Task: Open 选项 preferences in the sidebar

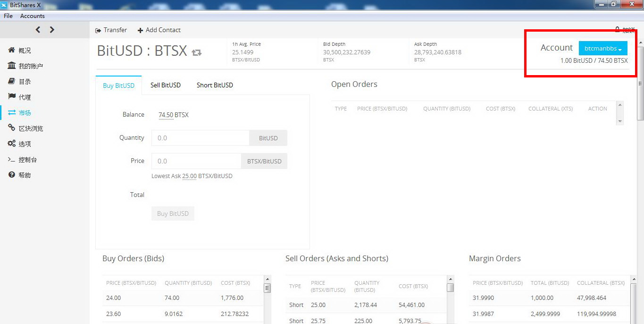Action: [25, 144]
